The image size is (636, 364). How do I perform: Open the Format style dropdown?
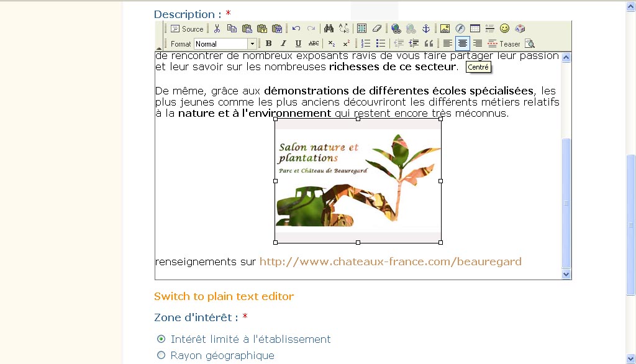[225, 44]
